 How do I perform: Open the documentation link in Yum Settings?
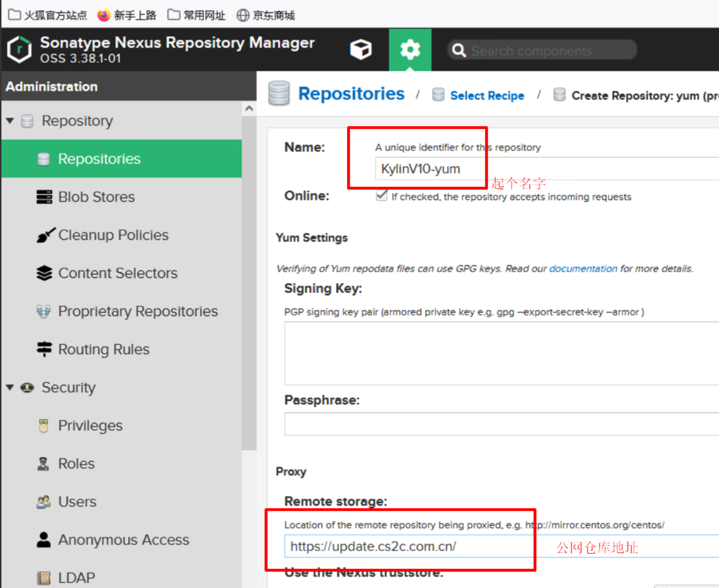tap(583, 268)
